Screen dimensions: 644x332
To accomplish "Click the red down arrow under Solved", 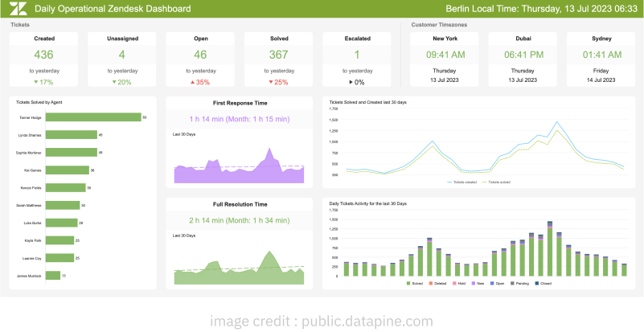I will click(271, 82).
